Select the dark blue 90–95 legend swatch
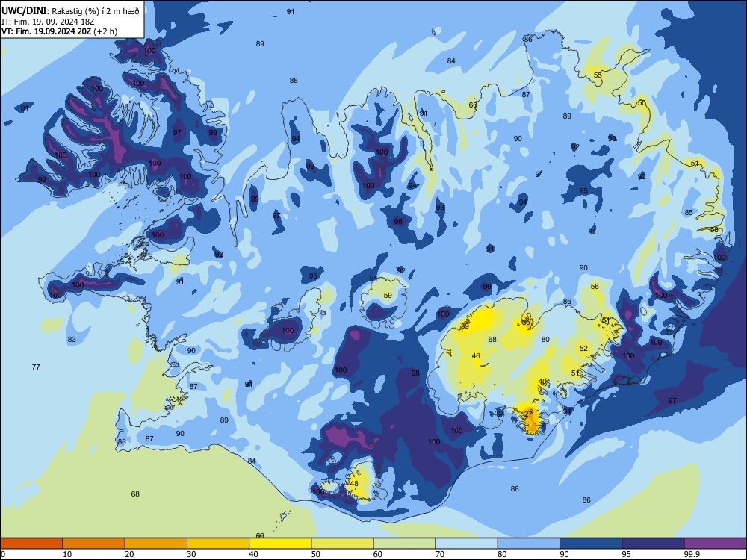 [591, 544]
